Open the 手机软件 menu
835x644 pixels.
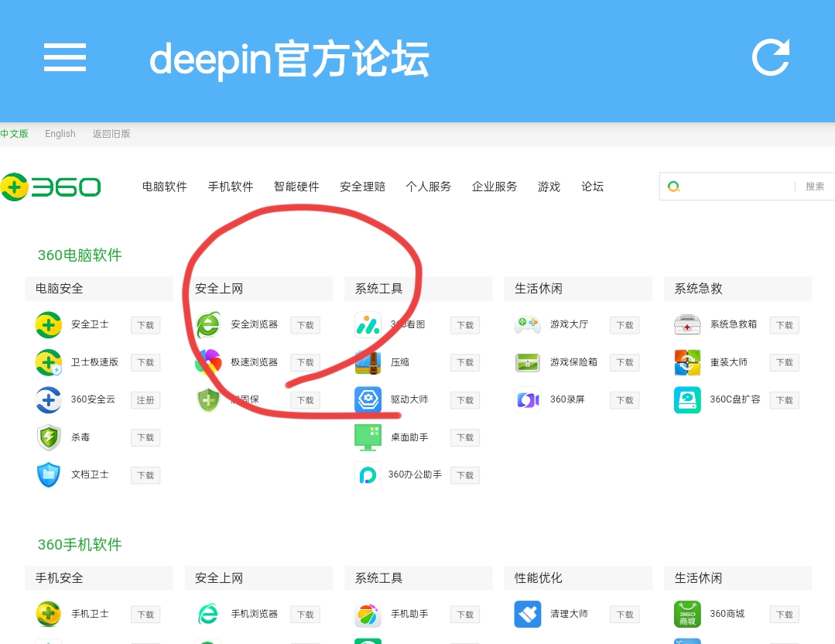point(231,187)
